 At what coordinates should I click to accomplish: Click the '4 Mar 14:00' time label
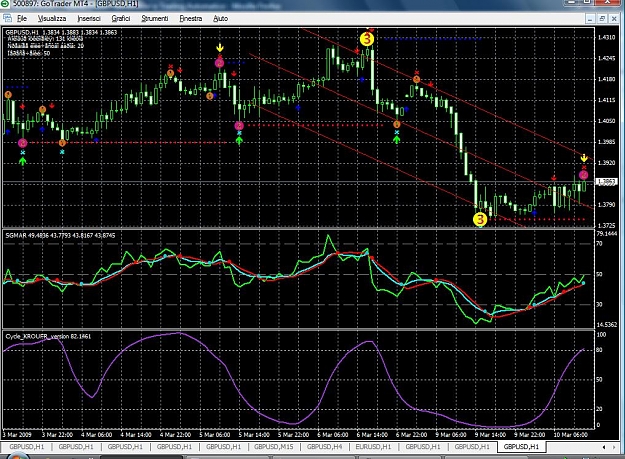pyautogui.click(x=136, y=435)
